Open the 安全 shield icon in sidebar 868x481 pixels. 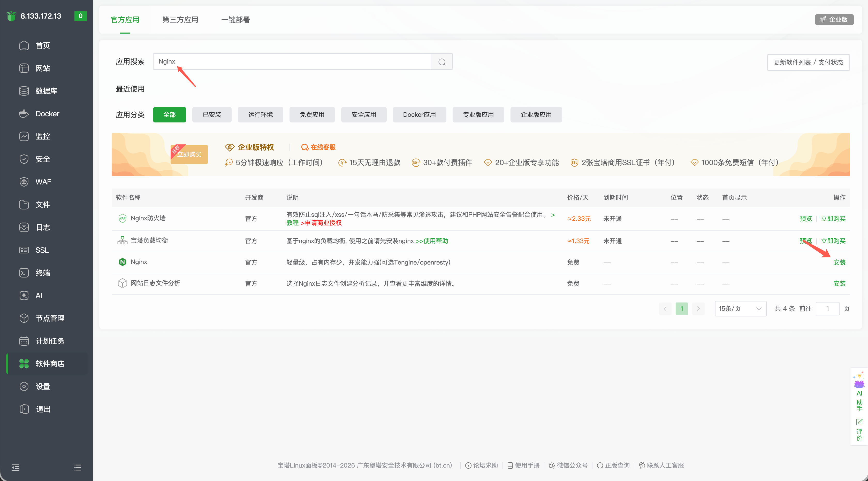[24, 159]
